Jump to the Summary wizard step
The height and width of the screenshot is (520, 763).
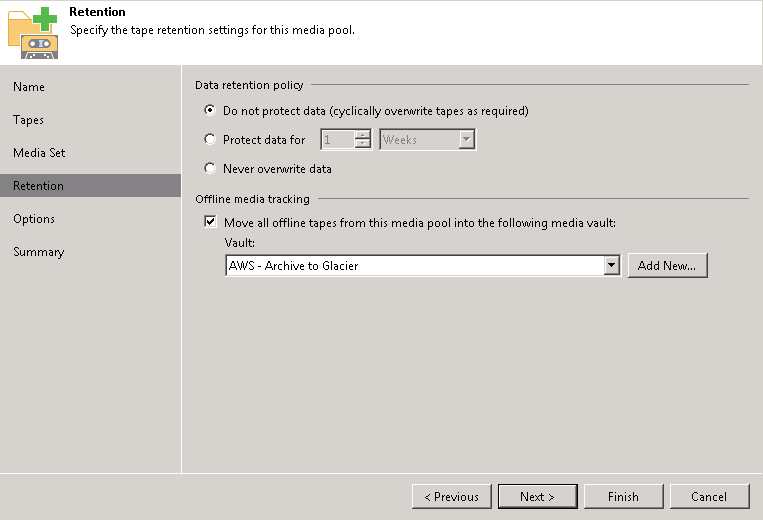[x=38, y=252]
